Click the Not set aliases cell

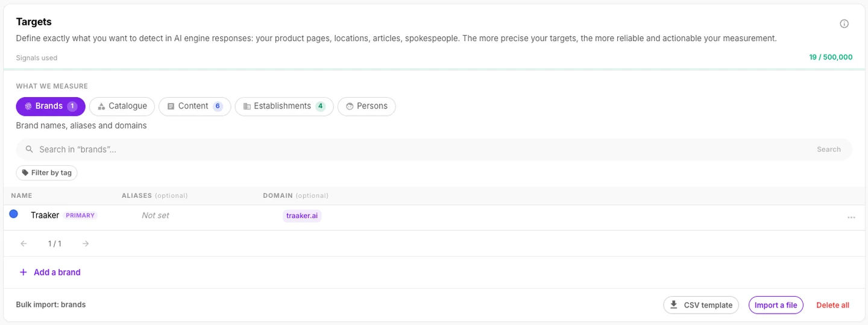point(156,215)
